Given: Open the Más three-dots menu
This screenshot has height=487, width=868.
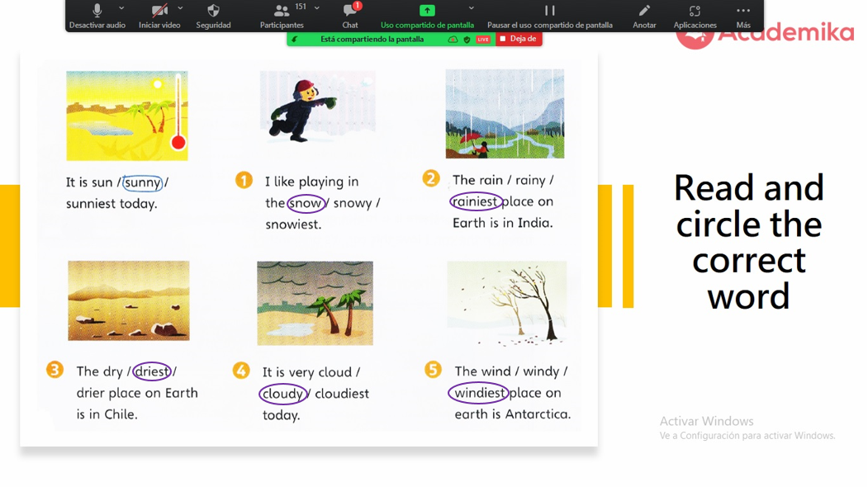Looking at the screenshot, I should click(x=743, y=16).
